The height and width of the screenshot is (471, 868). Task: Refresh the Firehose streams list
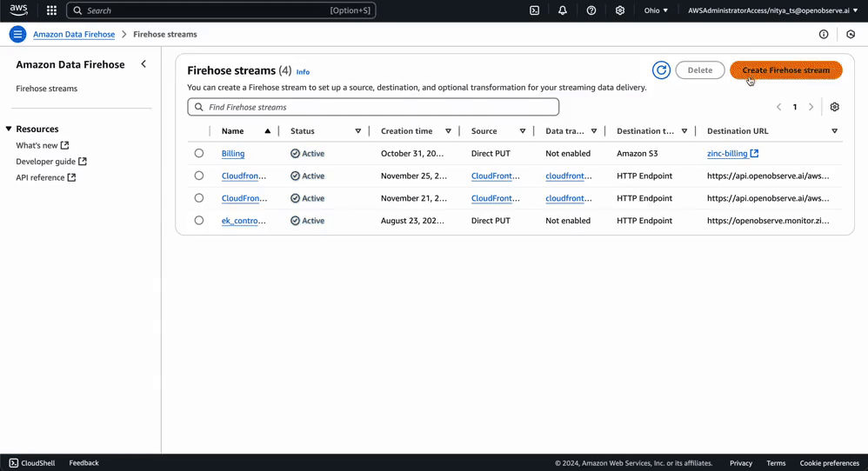(661, 70)
